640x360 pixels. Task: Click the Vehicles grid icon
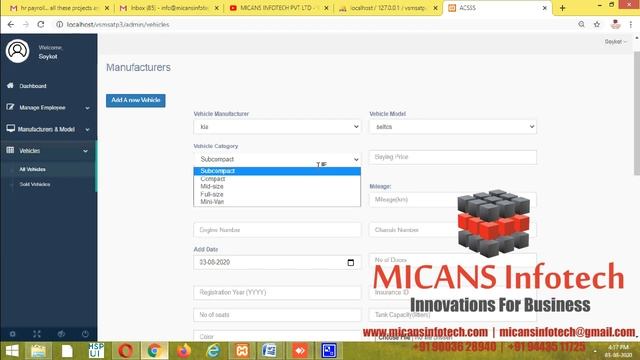(10, 150)
